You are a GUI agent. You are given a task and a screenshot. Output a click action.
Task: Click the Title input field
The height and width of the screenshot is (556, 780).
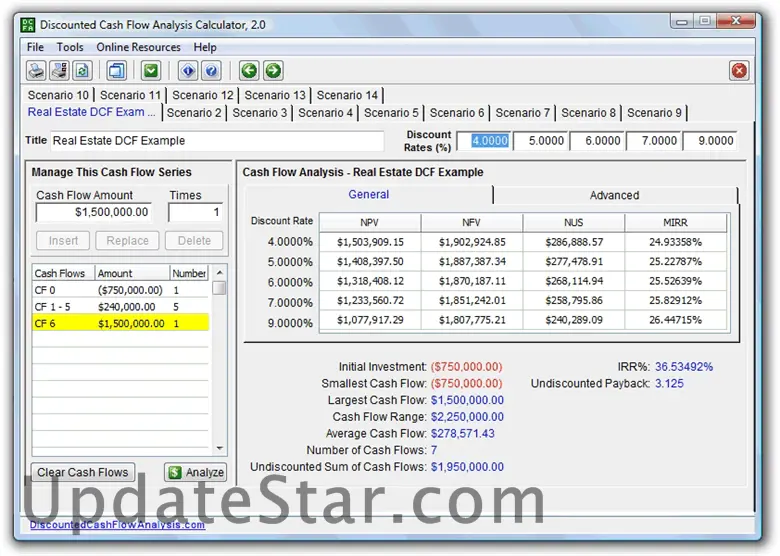click(217, 141)
